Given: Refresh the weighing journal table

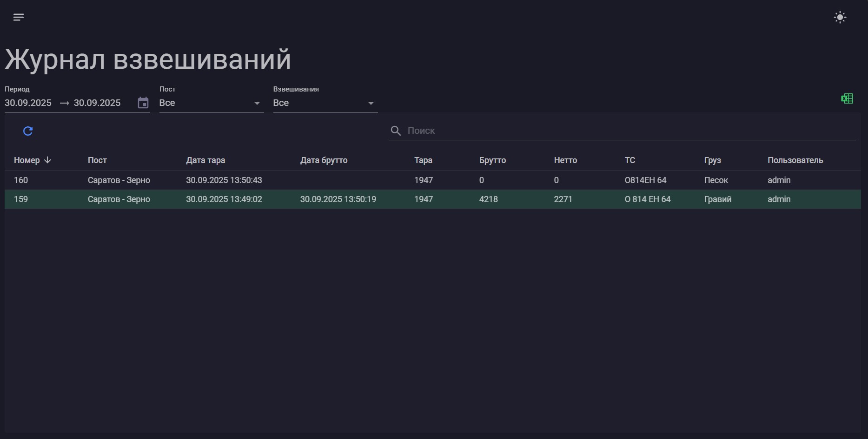Looking at the screenshot, I should click(x=28, y=131).
